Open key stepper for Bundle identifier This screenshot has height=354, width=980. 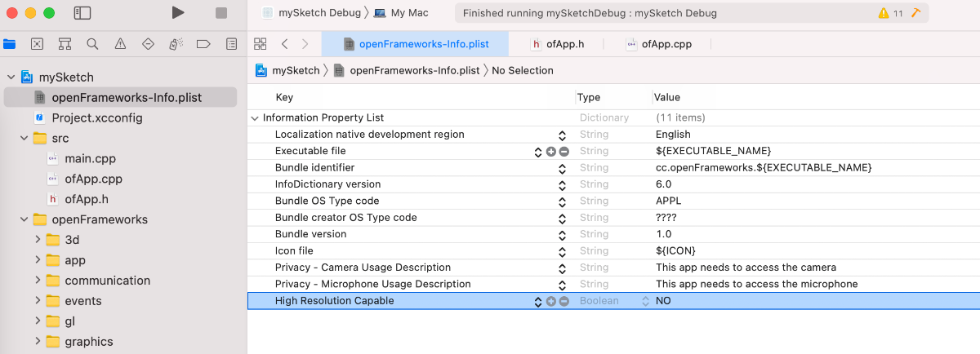[x=562, y=168]
